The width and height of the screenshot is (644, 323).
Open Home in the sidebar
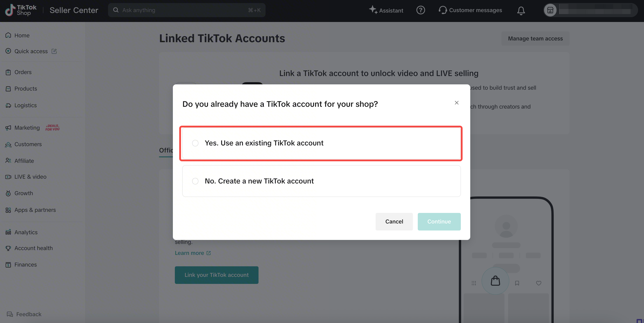[x=22, y=35]
